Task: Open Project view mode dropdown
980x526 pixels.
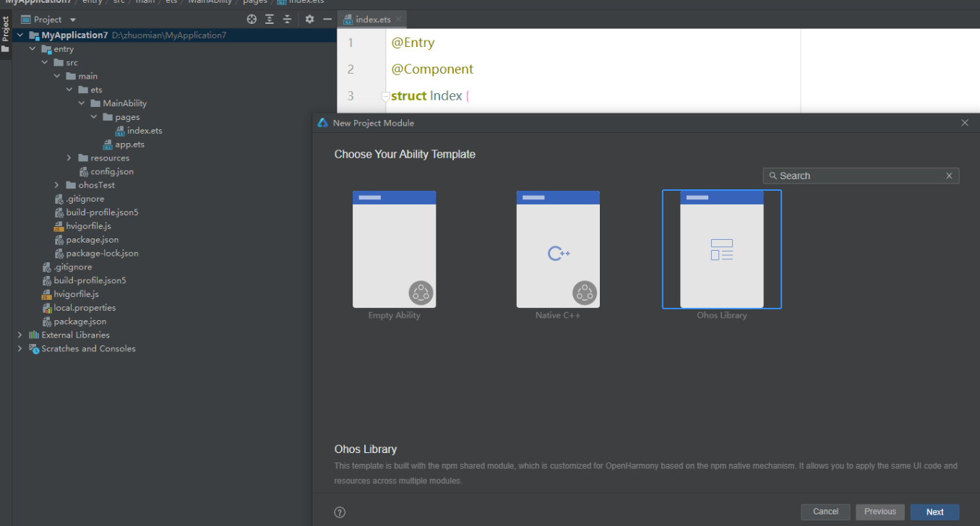Action: (72, 20)
